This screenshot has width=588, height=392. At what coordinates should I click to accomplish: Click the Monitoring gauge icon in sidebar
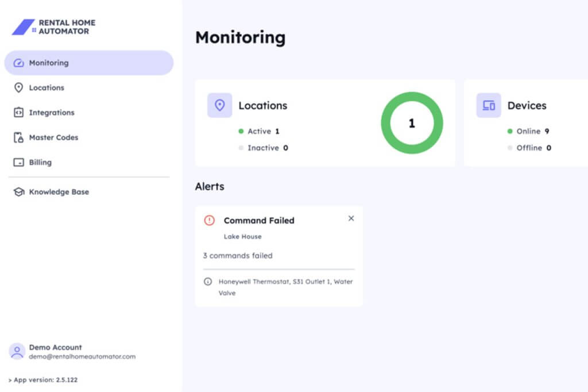point(18,63)
